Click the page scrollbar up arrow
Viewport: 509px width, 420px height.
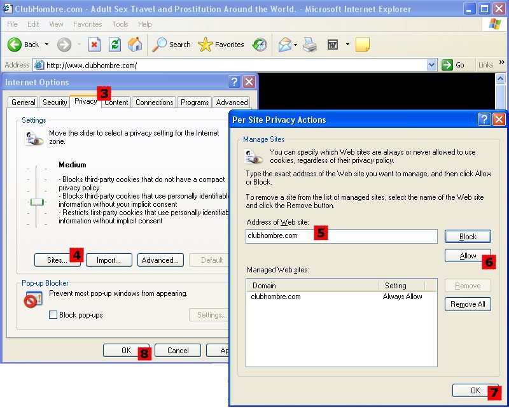[500, 78]
